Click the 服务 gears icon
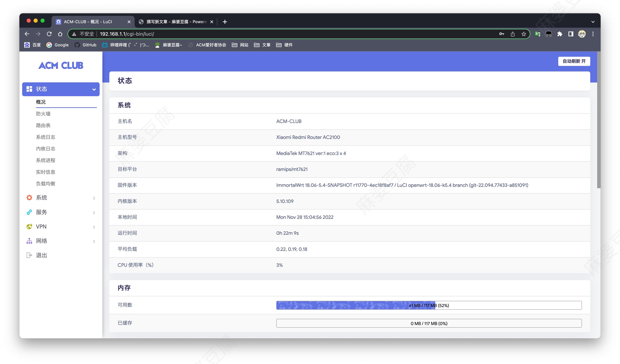The width and height of the screenshot is (620, 364). [29, 212]
